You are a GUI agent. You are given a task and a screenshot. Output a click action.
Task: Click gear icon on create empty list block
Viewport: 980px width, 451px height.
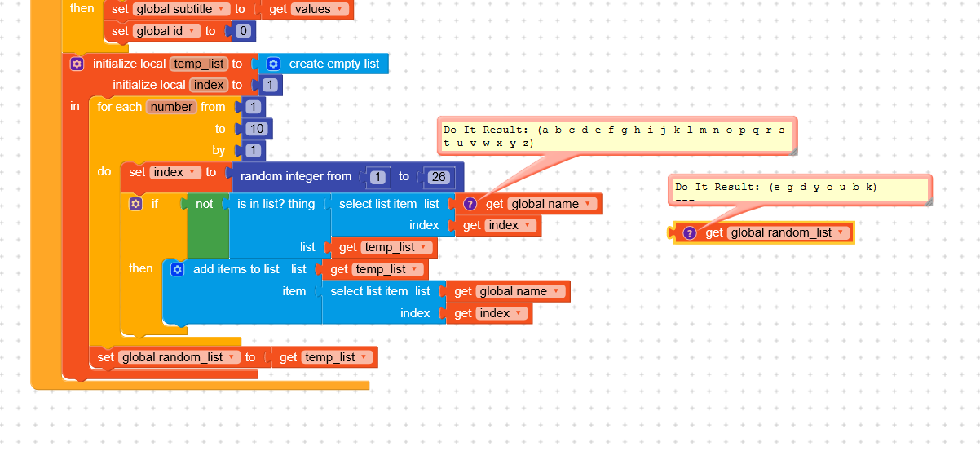274,64
